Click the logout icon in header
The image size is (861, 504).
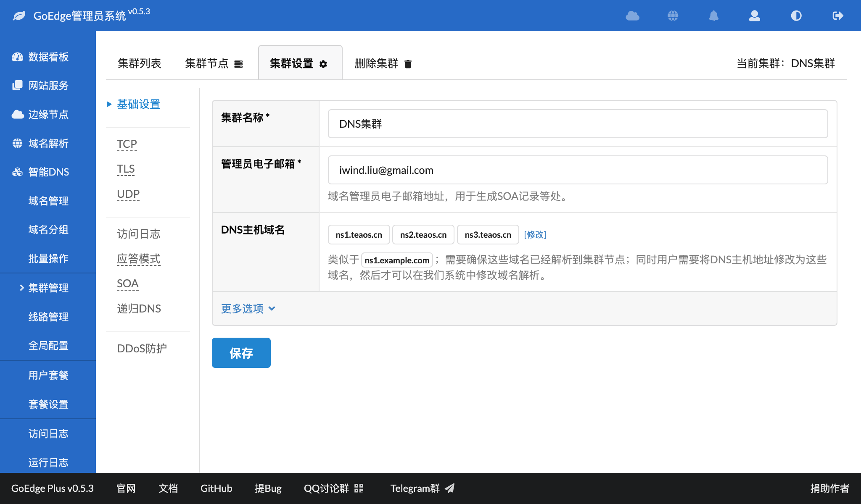click(838, 16)
